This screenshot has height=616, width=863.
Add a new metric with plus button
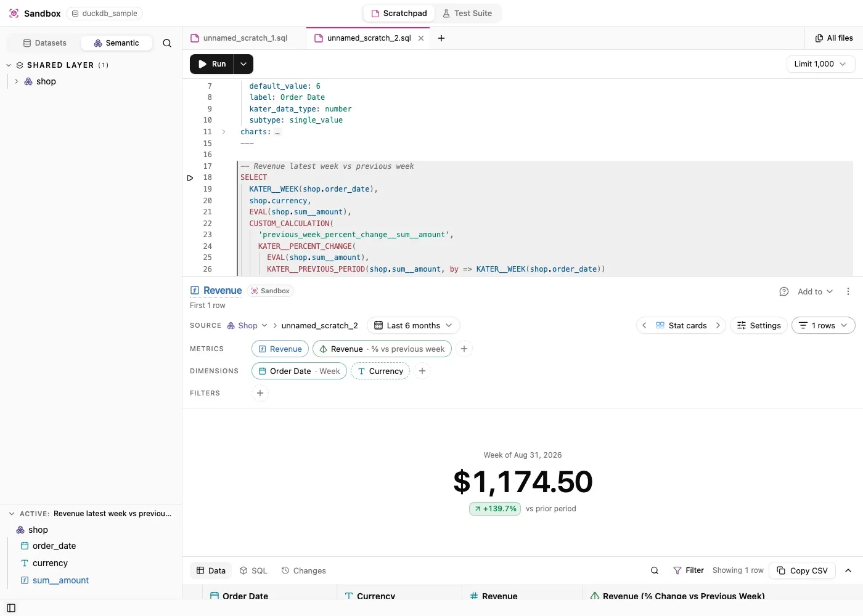tap(464, 349)
